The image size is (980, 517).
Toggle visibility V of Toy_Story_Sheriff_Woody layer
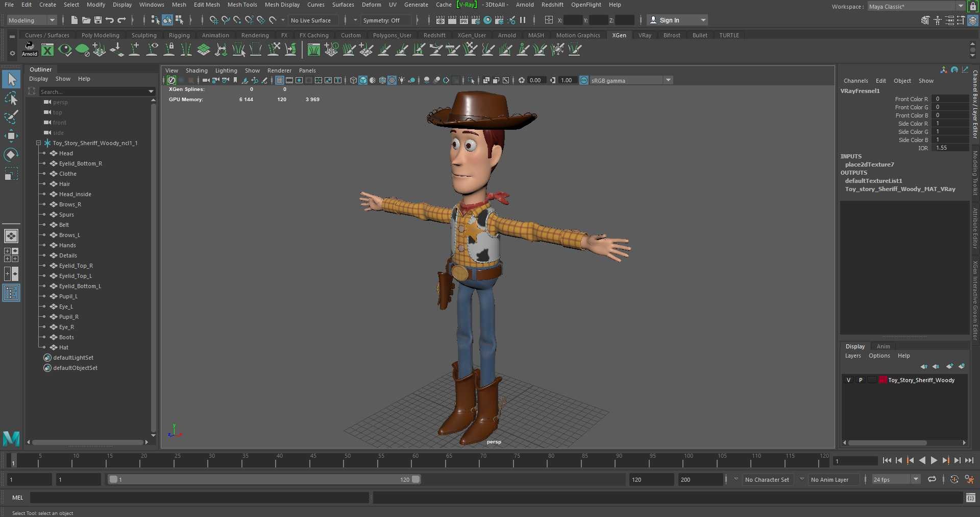click(x=848, y=380)
